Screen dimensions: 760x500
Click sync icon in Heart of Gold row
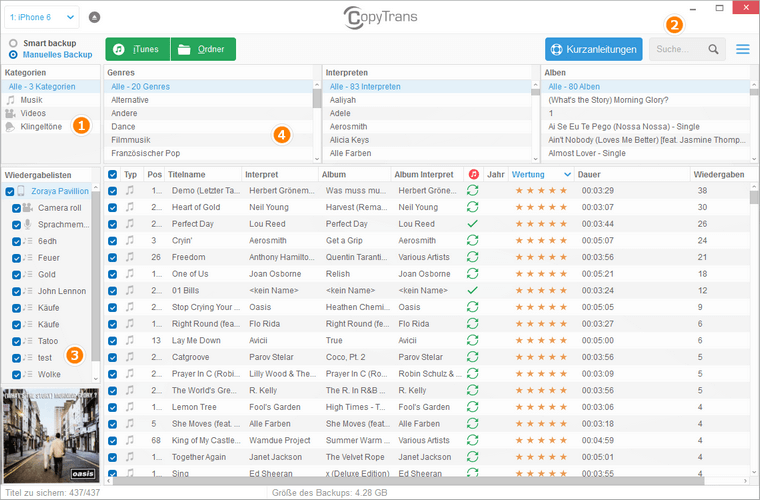coord(472,207)
